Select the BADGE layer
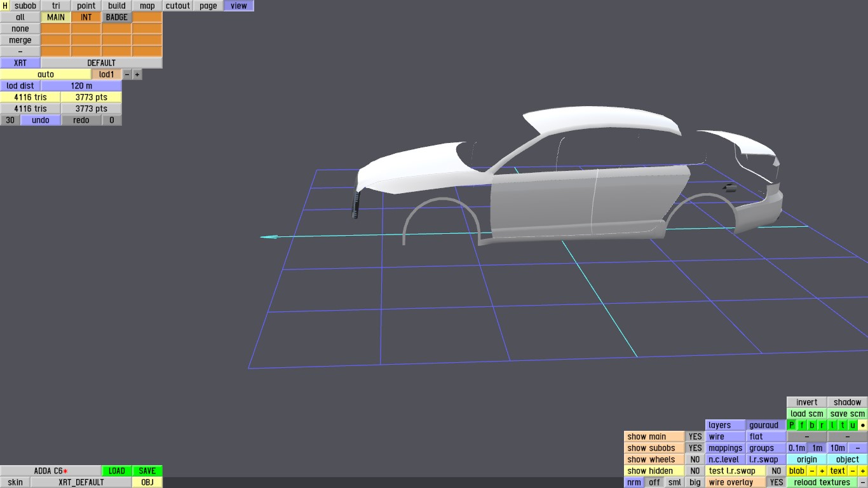Viewport: 868px width, 488px height. 117,17
